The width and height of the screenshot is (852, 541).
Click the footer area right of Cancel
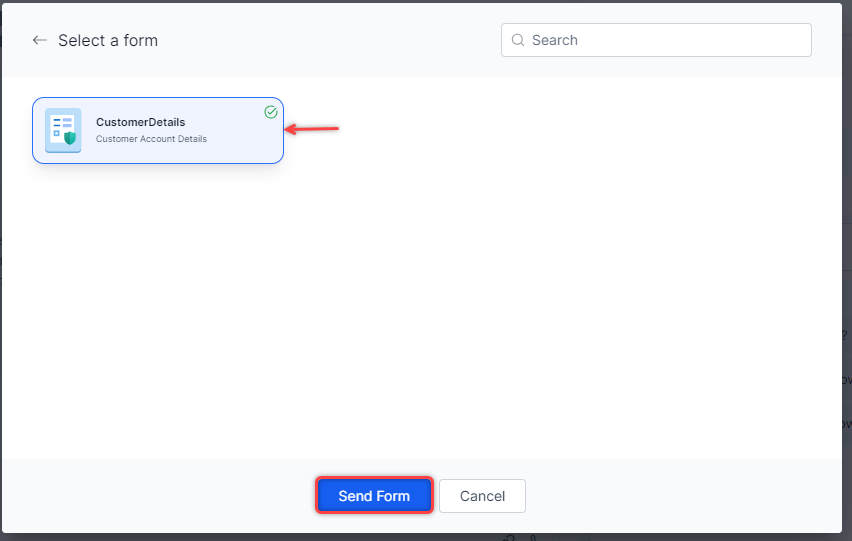[680, 496]
